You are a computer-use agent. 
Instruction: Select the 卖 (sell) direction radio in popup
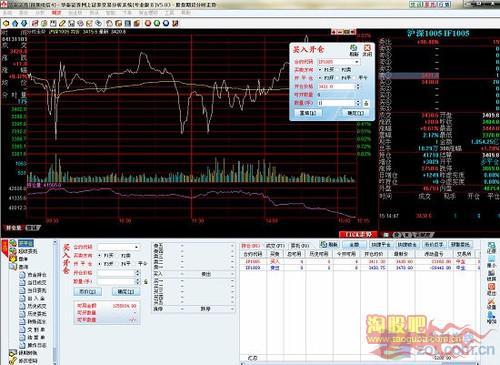(x=339, y=70)
